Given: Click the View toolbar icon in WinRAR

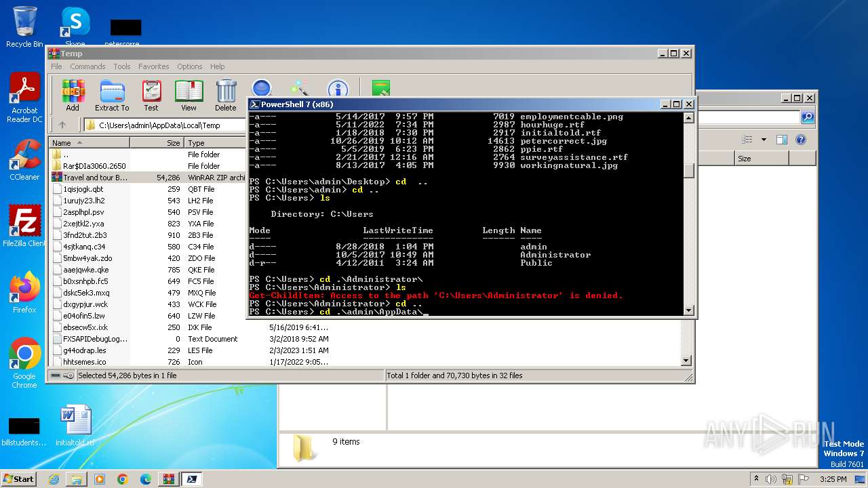Looking at the screenshot, I should click(x=189, y=96).
